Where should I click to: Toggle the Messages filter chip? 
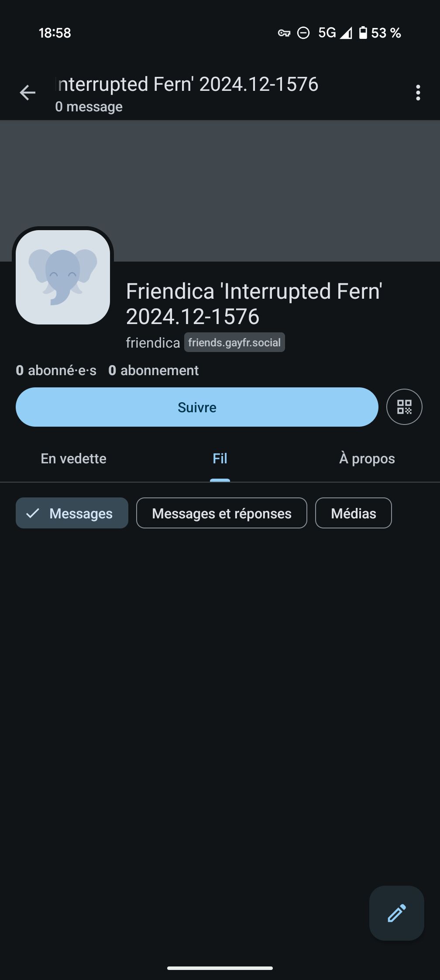click(x=72, y=513)
